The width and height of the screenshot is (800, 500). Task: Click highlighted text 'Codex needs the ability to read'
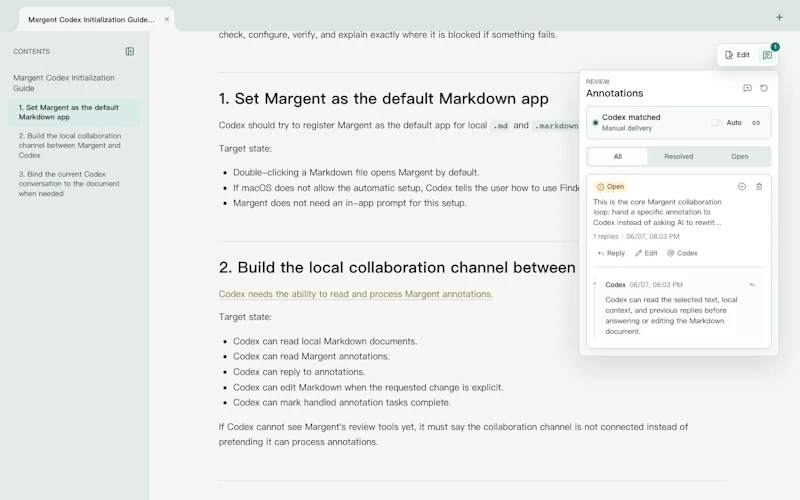click(356, 294)
